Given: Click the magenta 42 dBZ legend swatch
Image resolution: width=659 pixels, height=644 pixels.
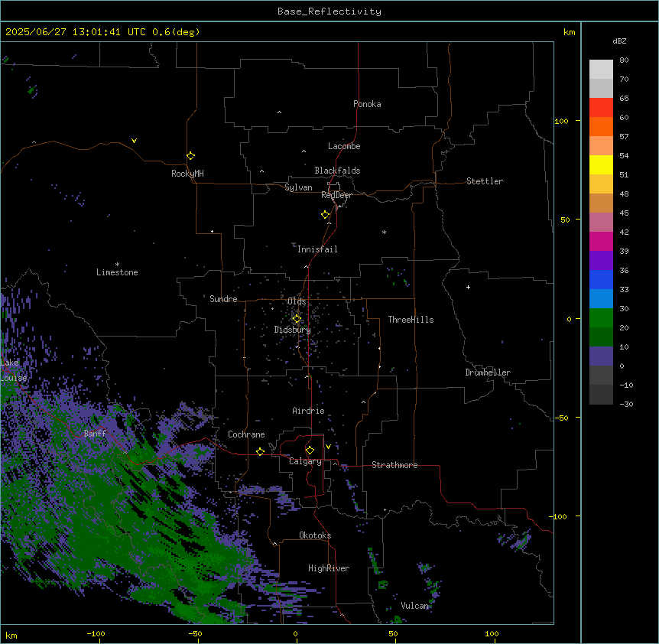Looking at the screenshot, I should pos(601,241).
